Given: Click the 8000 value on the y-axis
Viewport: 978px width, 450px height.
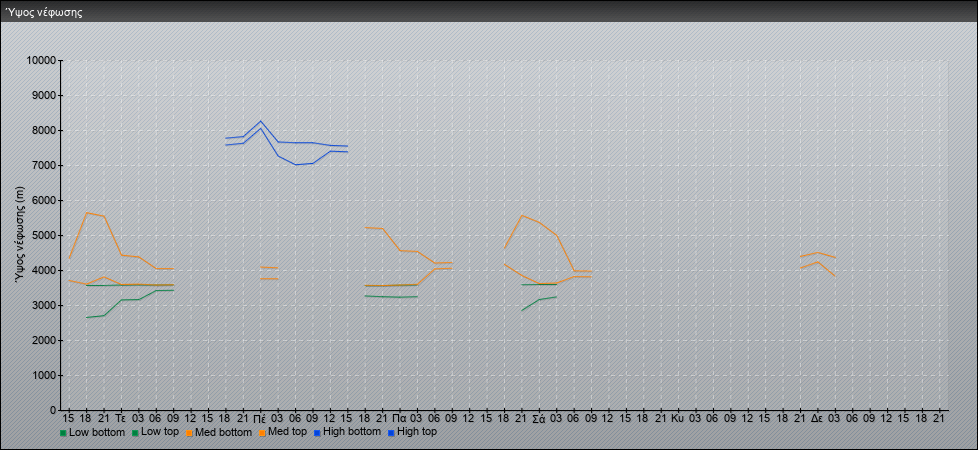Looking at the screenshot, I should point(44,130).
